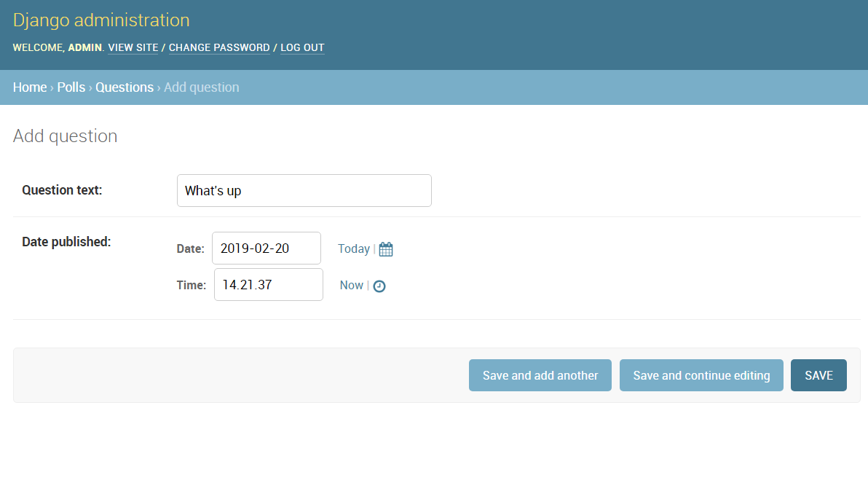
Task: Go to Home in breadcrumbs
Action: coord(30,87)
